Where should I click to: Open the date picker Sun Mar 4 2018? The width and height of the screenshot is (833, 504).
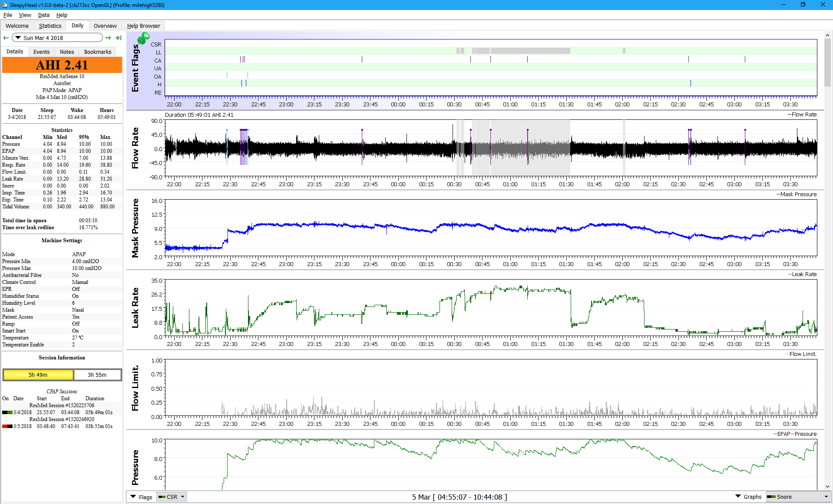pyautogui.click(x=57, y=38)
